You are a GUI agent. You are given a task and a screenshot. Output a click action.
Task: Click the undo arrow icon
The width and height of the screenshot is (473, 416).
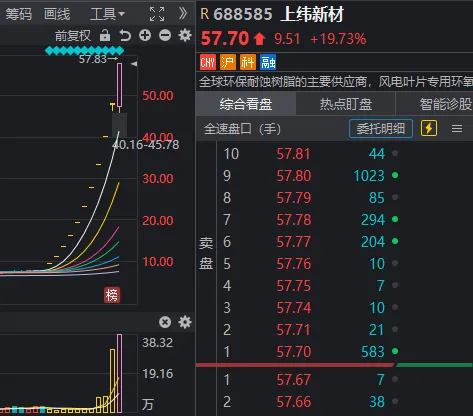[125, 35]
